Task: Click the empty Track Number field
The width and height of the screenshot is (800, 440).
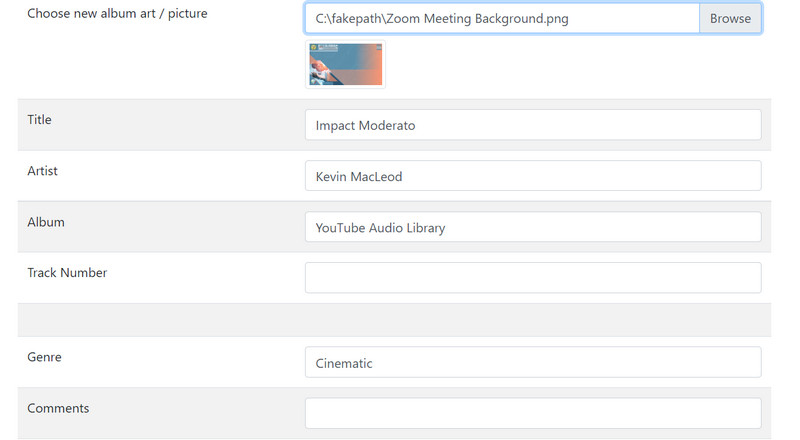Action: [x=533, y=278]
